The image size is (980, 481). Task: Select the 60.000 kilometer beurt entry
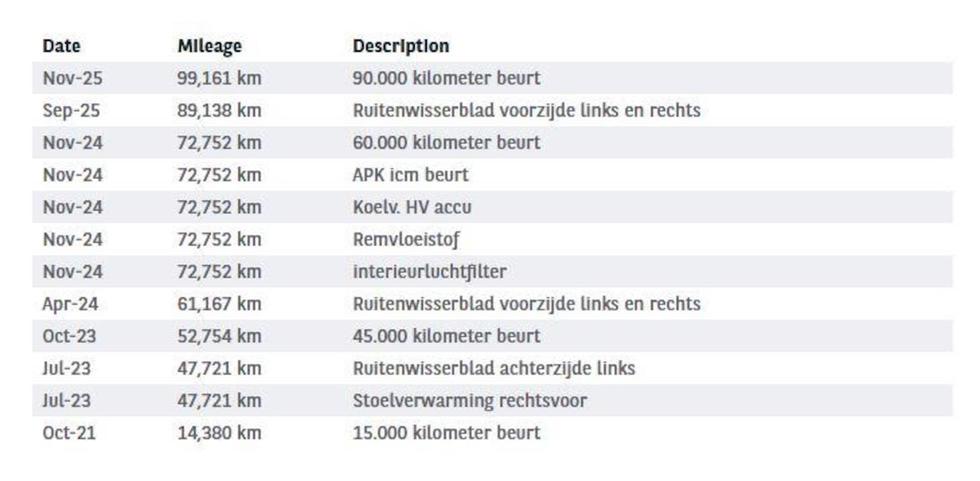click(446, 143)
